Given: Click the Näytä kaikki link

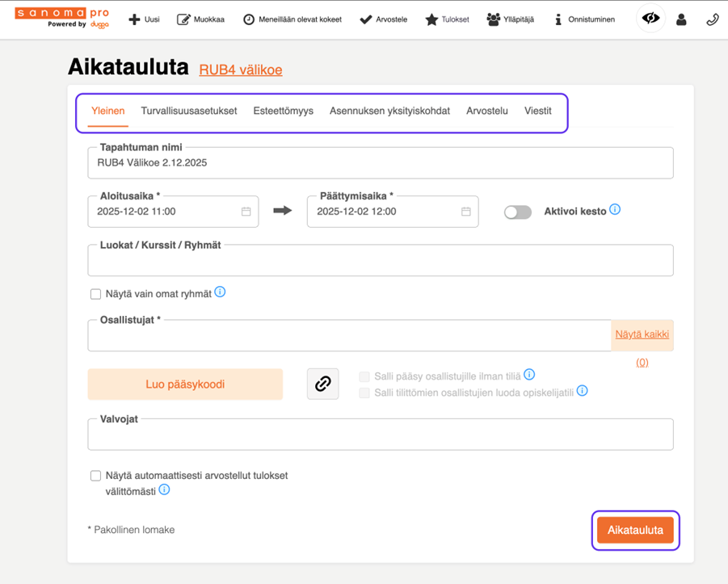Looking at the screenshot, I should 642,334.
